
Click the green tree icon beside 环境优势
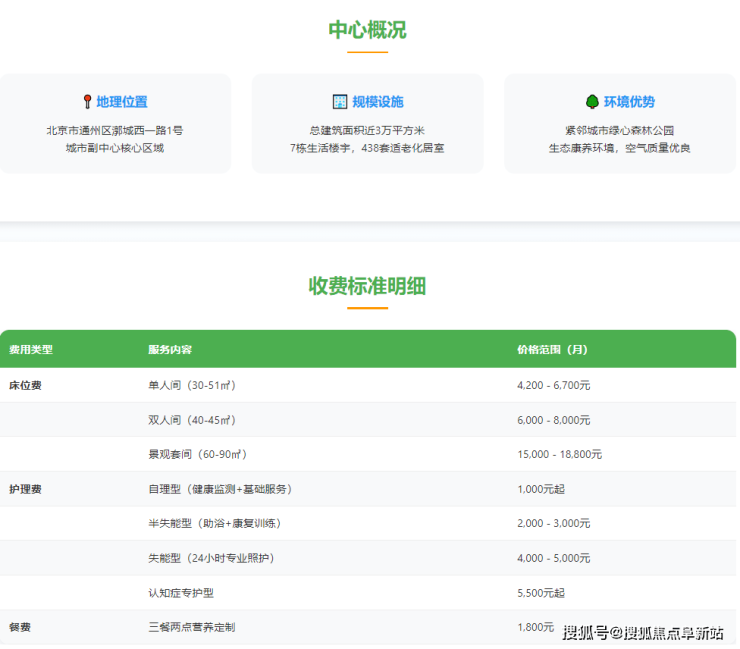[x=591, y=102]
